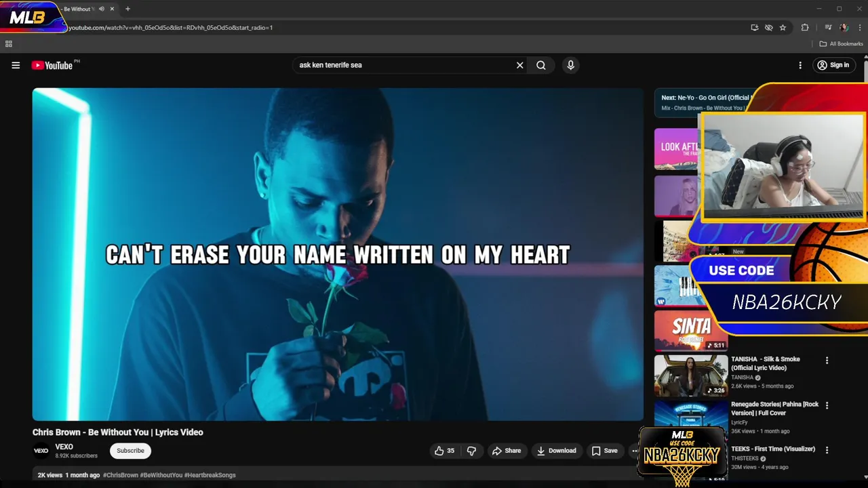Open options menu for Renegade Stories Pahina
Viewport: 868px width, 488px height.
tap(827, 405)
